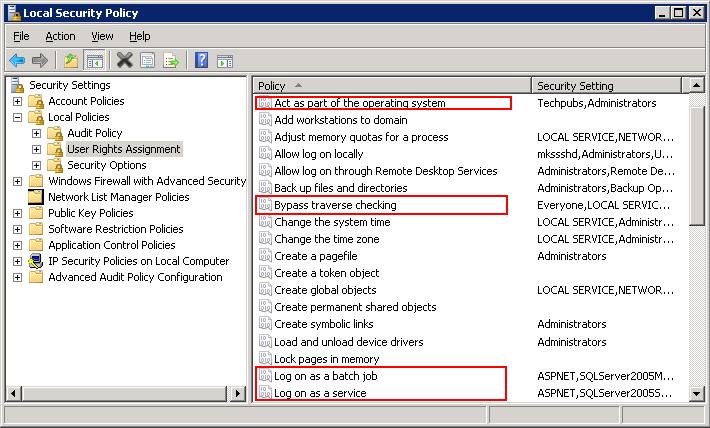The image size is (710, 428).
Task: Collapse the Local Policies node
Action: pos(17,117)
